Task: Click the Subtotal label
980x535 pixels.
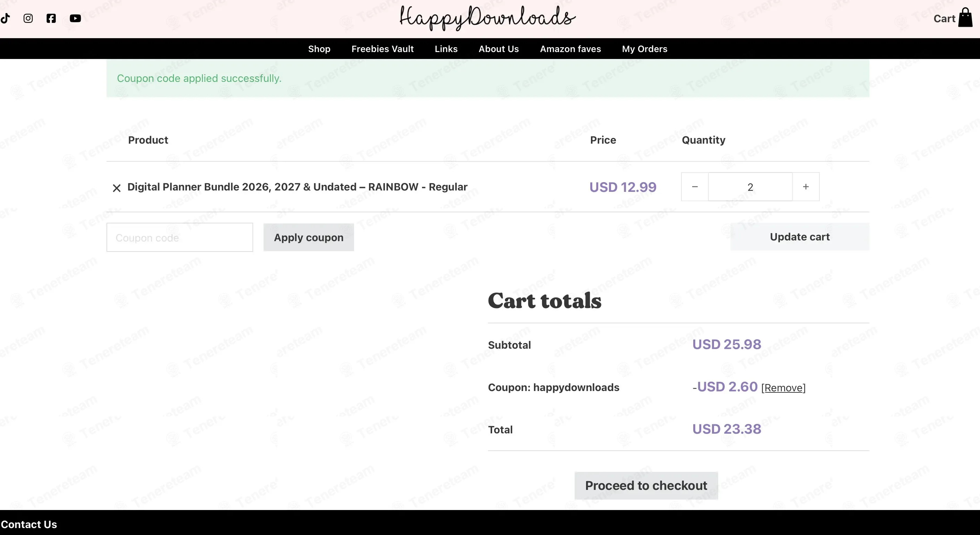Action: 509,345
